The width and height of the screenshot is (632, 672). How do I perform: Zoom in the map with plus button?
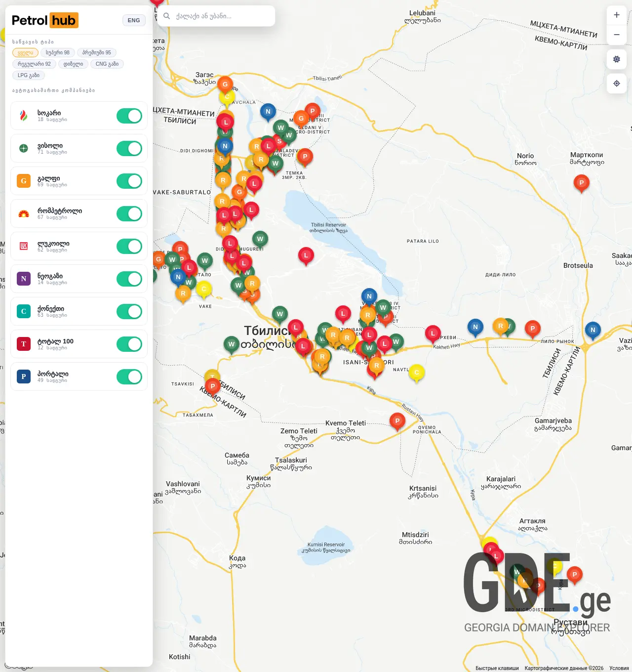click(617, 15)
